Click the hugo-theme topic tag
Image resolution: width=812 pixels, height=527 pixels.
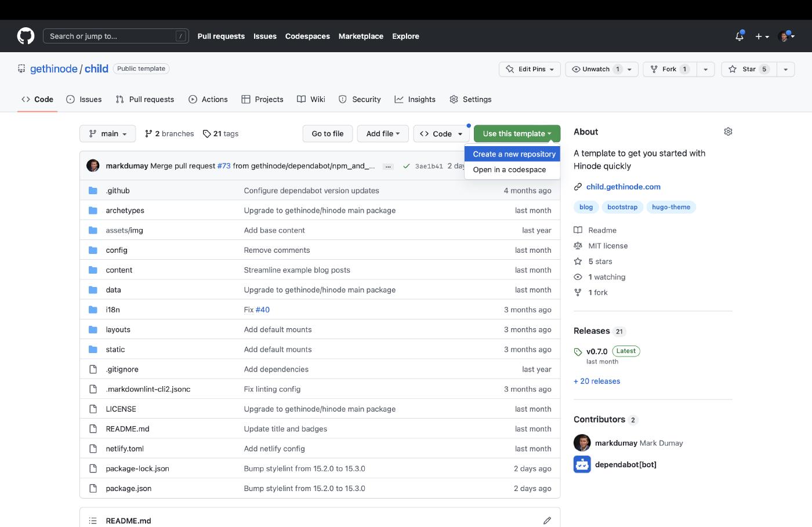pyautogui.click(x=671, y=207)
